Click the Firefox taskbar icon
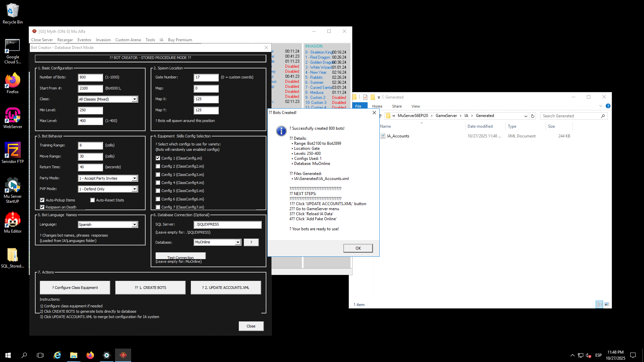The width and height of the screenshot is (644, 362). [x=90, y=355]
